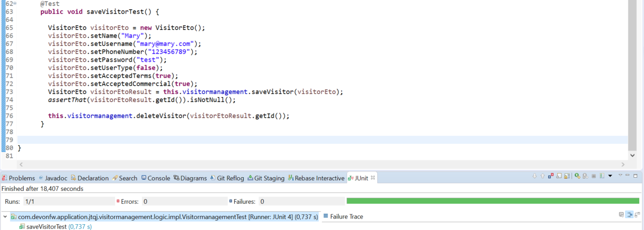644x230 pixels.
Task: Open JUnit View Menu triangle
Action: (x=620, y=175)
